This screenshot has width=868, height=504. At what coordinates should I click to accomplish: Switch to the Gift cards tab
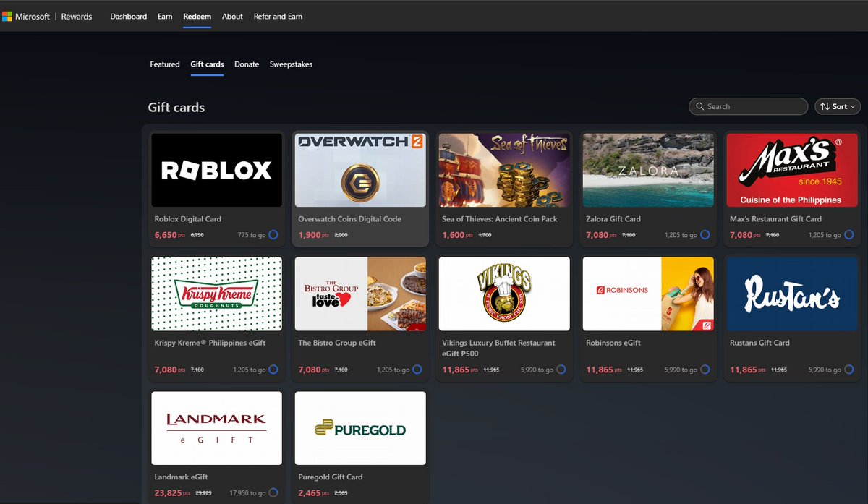[x=207, y=64]
